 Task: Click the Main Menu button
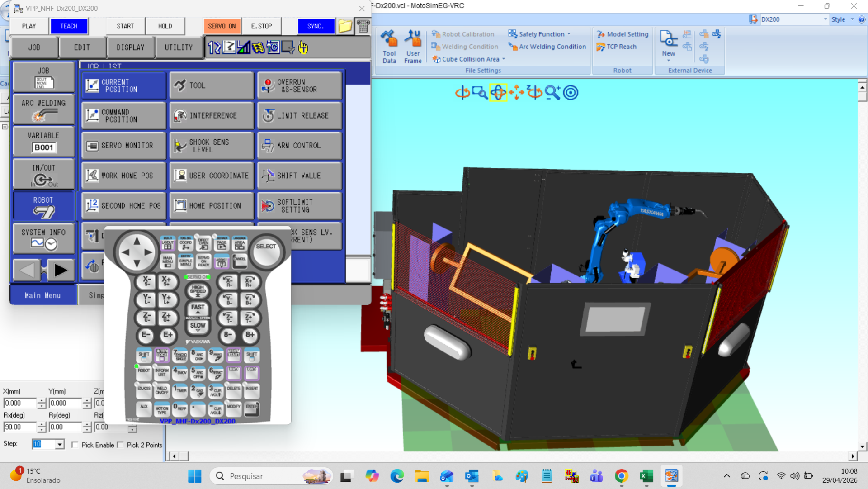(43, 295)
